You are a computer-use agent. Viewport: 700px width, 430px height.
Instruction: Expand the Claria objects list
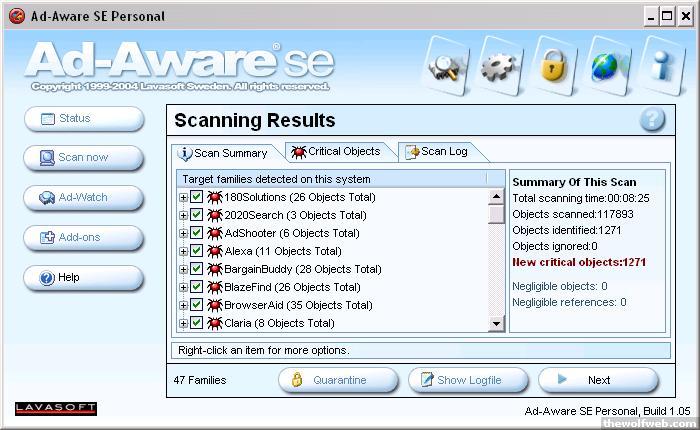tap(184, 323)
